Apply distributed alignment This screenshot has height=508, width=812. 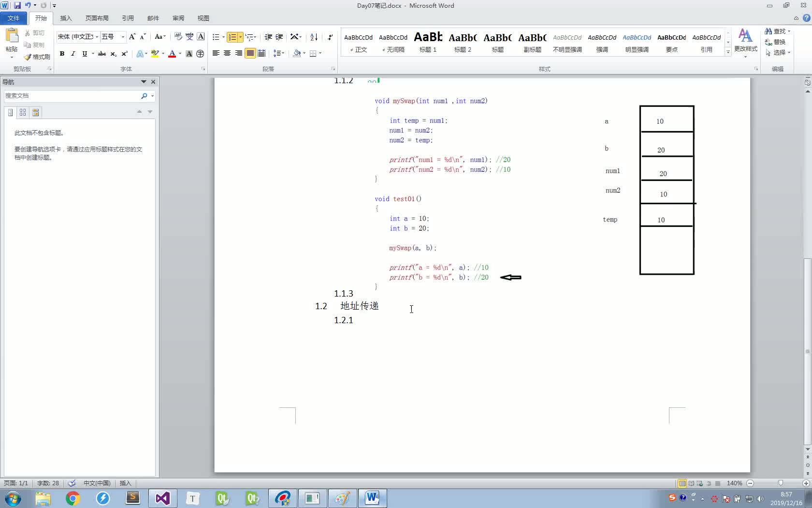click(261, 53)
